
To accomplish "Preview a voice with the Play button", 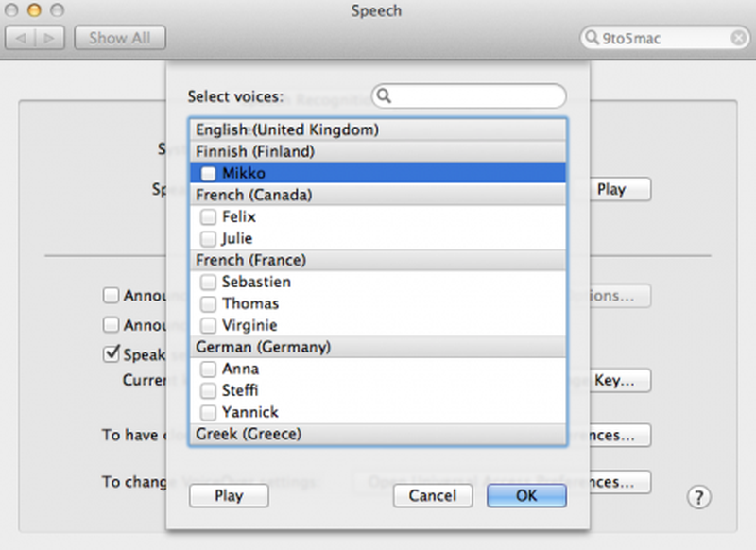I will click(x=228, y=495).
